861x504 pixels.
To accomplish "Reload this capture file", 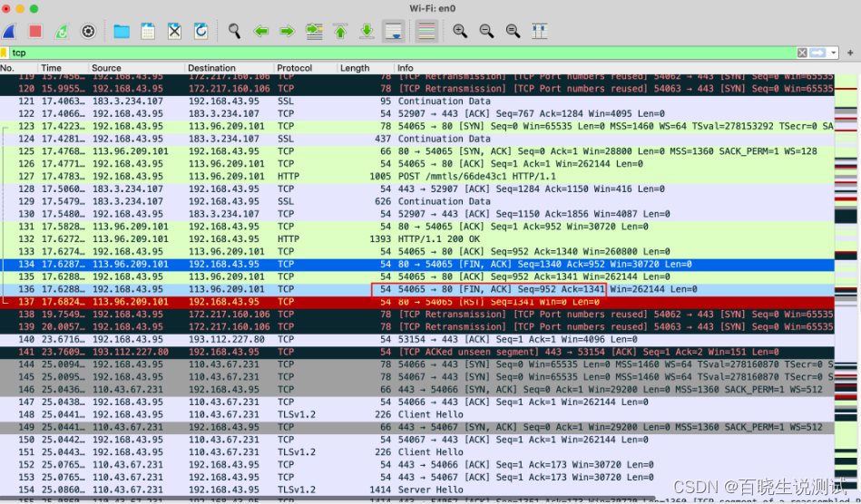I will 201,31.
